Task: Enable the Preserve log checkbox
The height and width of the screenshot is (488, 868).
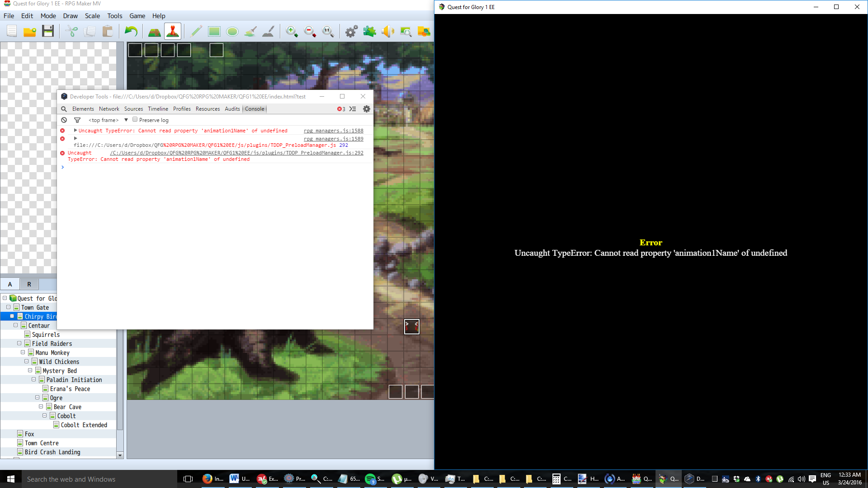Action: coord(135,120)
